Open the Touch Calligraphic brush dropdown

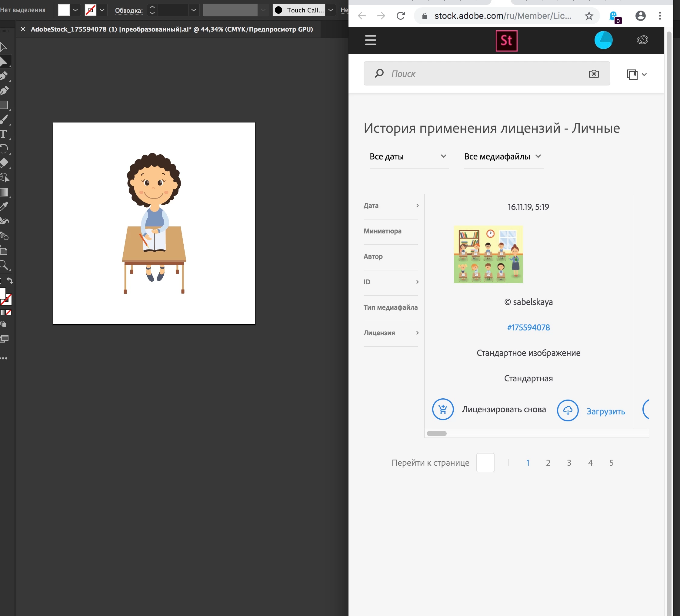click(x=331, y=10)
